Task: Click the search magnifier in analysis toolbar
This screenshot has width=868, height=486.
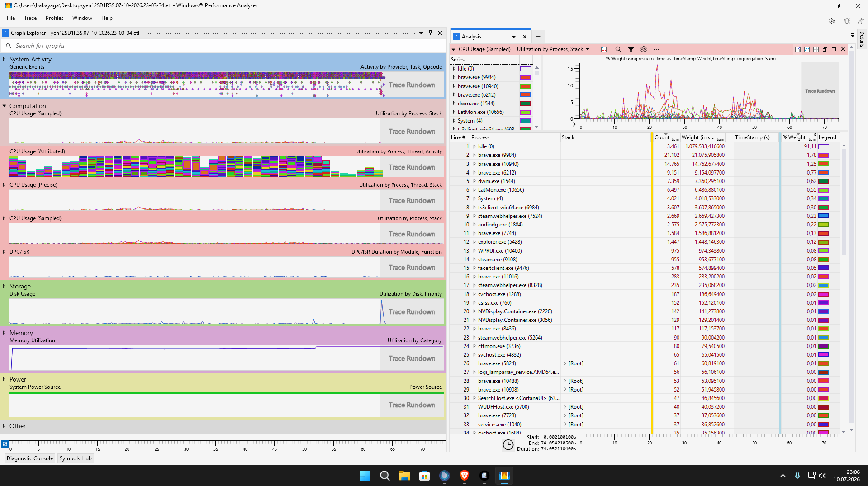Action: pyautogui.click(x=618, y=49)
